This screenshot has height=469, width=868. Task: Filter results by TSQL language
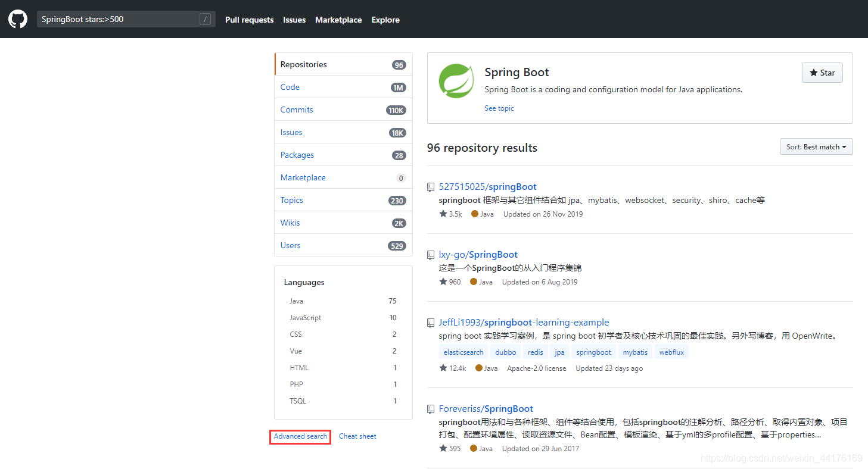[343, 401]
